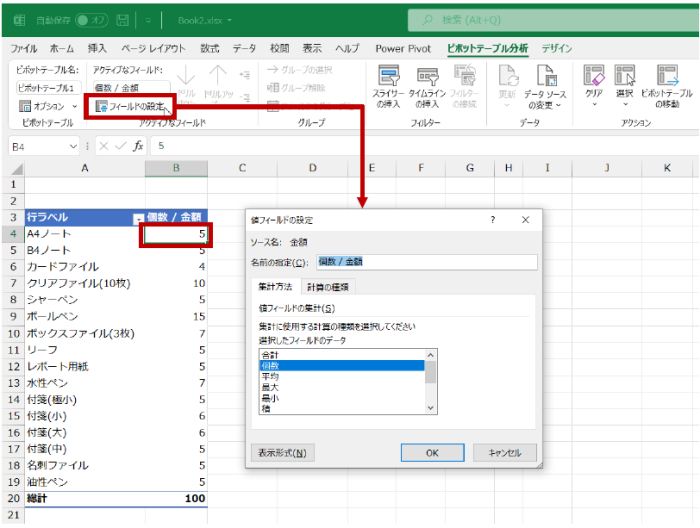Cancel the dialog with キャンセル
Screen dimensions: 700x528
504,453
